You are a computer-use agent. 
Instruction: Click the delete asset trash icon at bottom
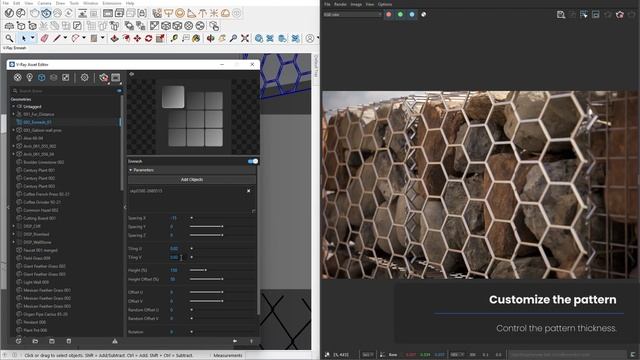69,341
